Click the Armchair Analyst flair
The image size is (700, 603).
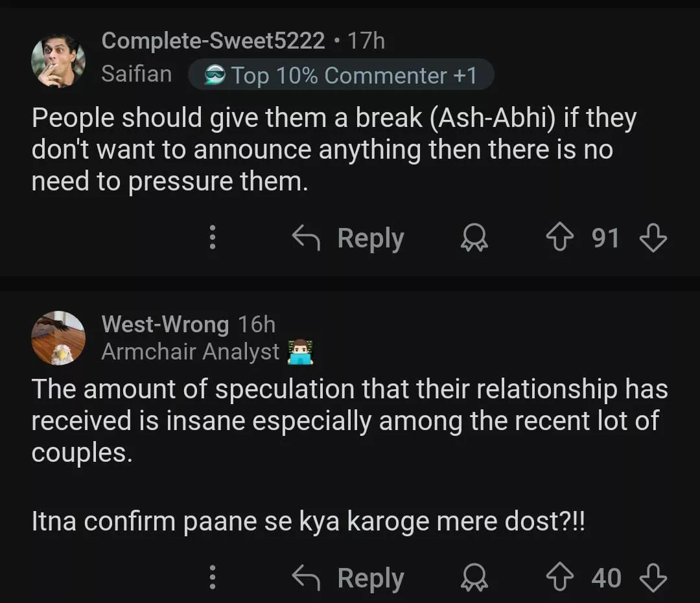tap(191, 352)
